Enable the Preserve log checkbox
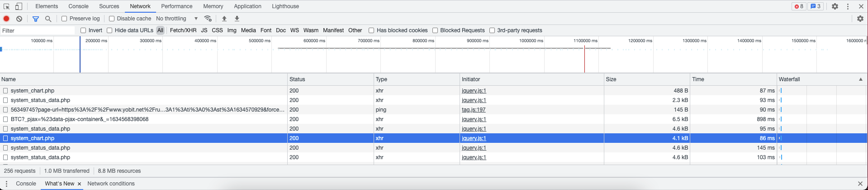Viewport: 868px width, 190px height. pyautogui.click(x=64, y=19)
